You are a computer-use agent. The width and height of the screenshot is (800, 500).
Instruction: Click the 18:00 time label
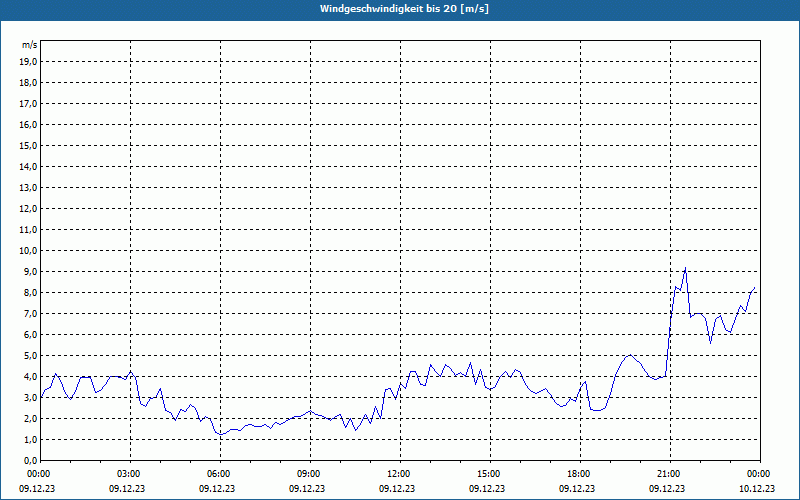click(581, 474)
